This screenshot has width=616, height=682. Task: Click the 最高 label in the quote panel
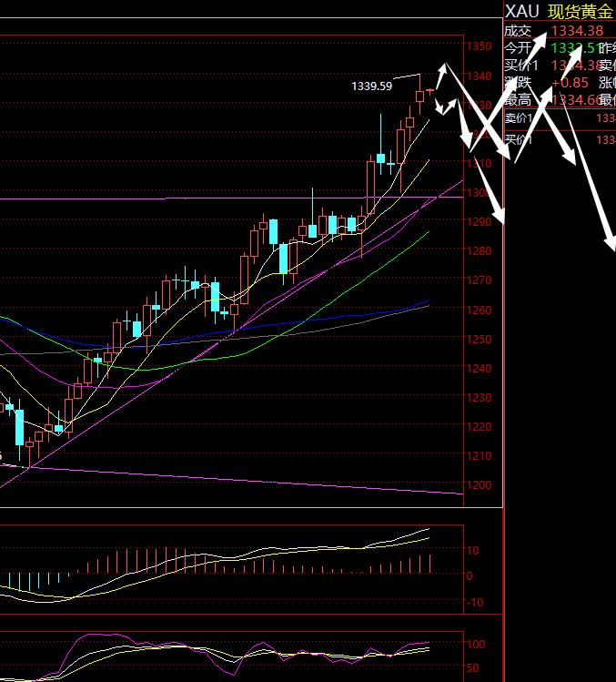click(x=518, y=100)
